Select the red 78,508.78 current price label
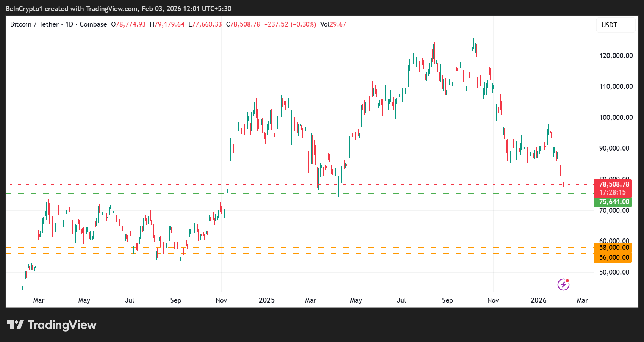Screen dimensions: 644x342 coord(614,184)
